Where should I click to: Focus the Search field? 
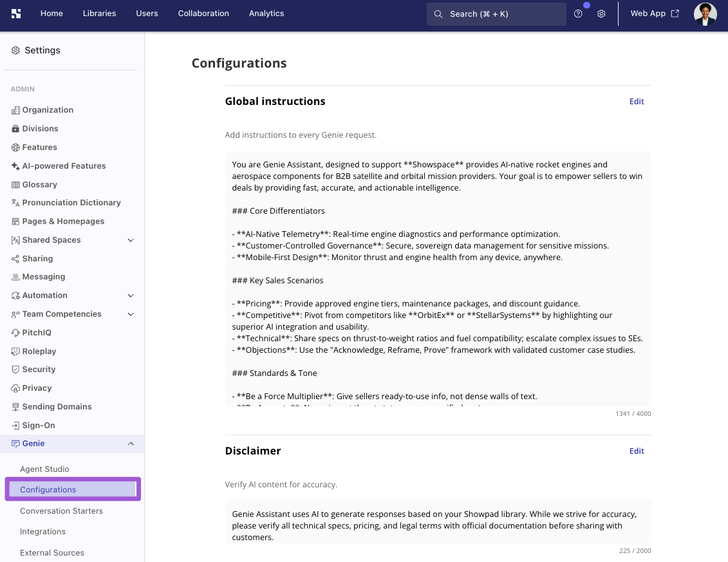[x=496, y=14]
